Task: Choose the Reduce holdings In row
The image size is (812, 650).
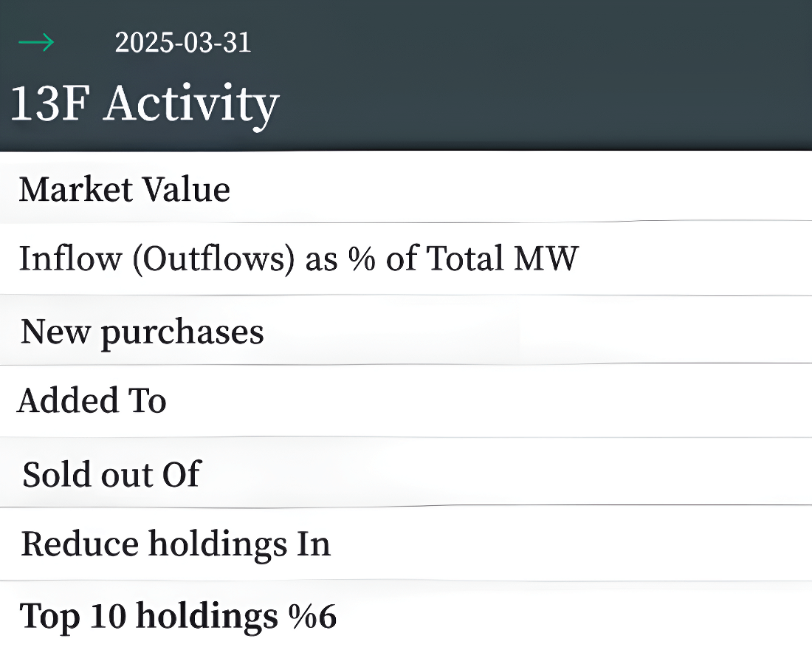Action: [406, 544]
